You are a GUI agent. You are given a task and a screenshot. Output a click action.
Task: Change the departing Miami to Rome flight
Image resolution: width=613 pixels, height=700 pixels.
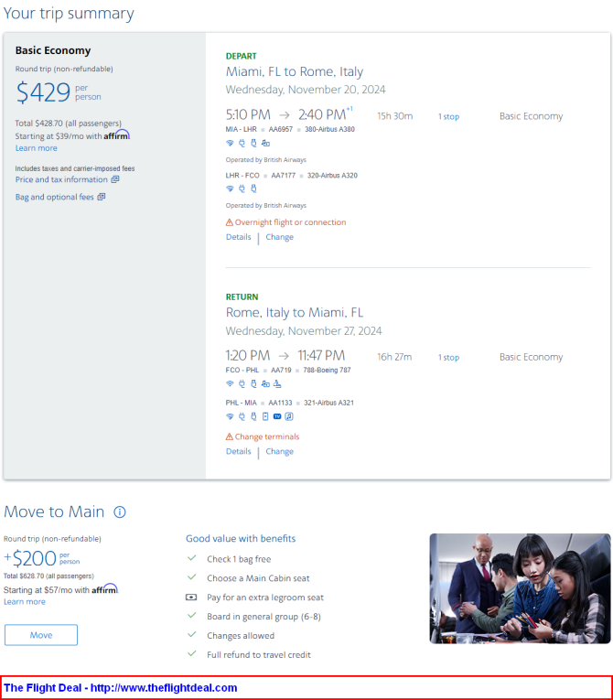click(x=279, y=237)
